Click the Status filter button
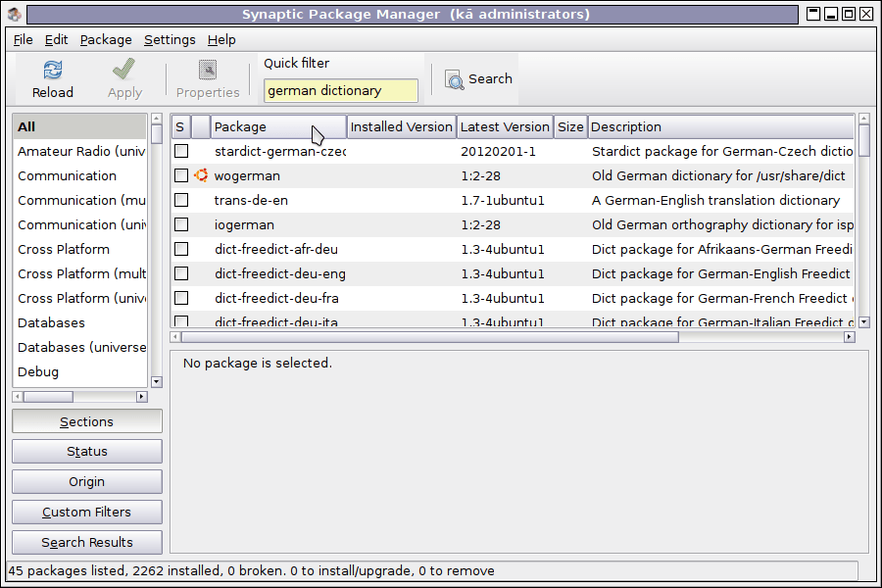 [87, 451]
